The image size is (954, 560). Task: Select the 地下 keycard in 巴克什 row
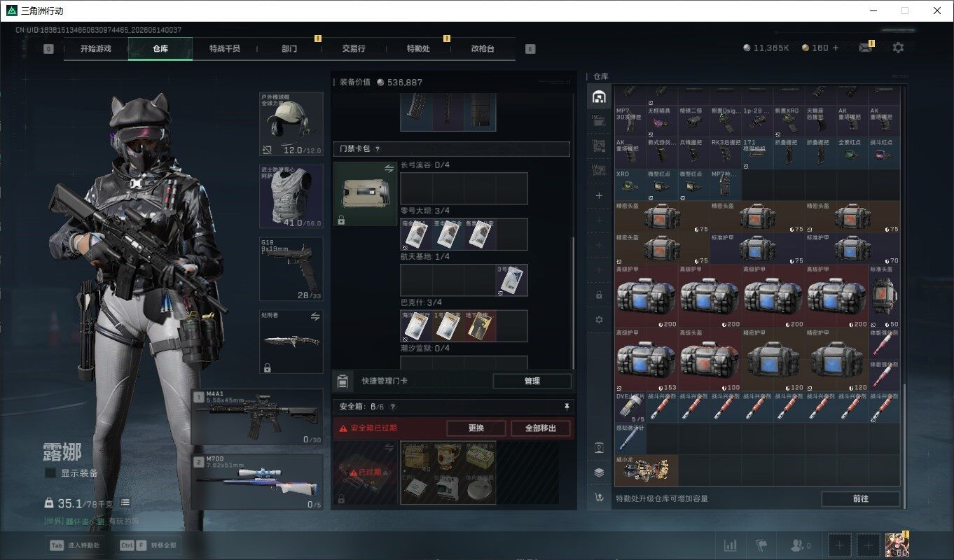pyautogui.click(x=480, y=326)
